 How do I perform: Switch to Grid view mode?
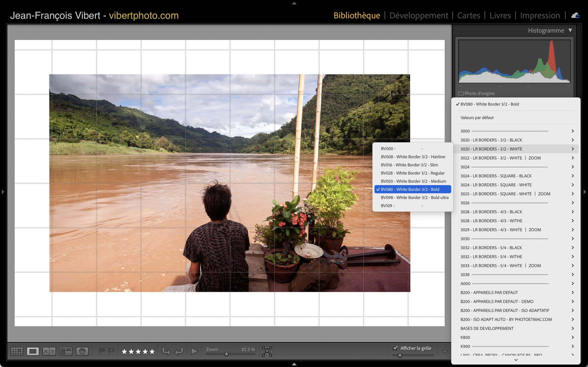[17, 351]
